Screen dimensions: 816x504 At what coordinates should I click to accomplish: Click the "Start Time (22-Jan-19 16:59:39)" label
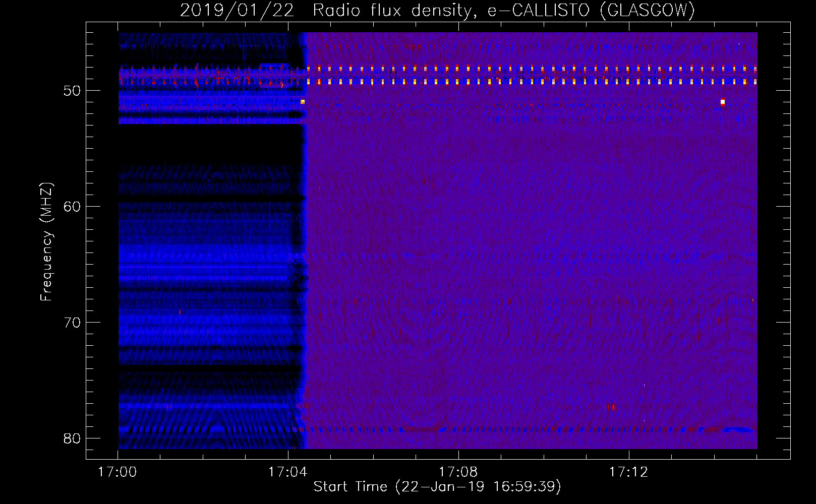(437, 487)
